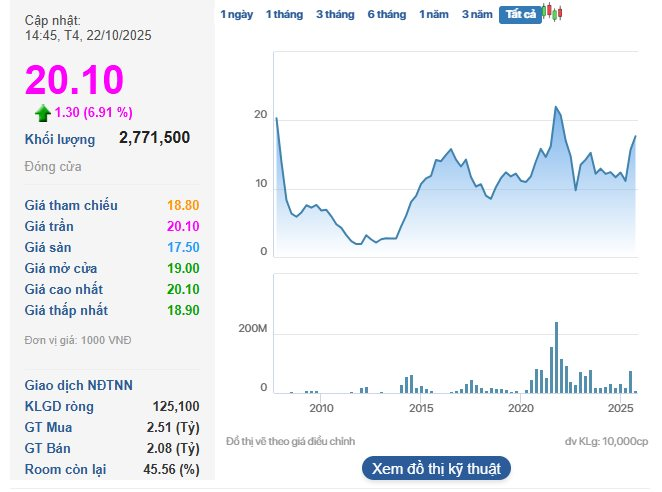Select the '1 ngày' time range tab
This screenshot has height=492, width=662.
point(237,14)
